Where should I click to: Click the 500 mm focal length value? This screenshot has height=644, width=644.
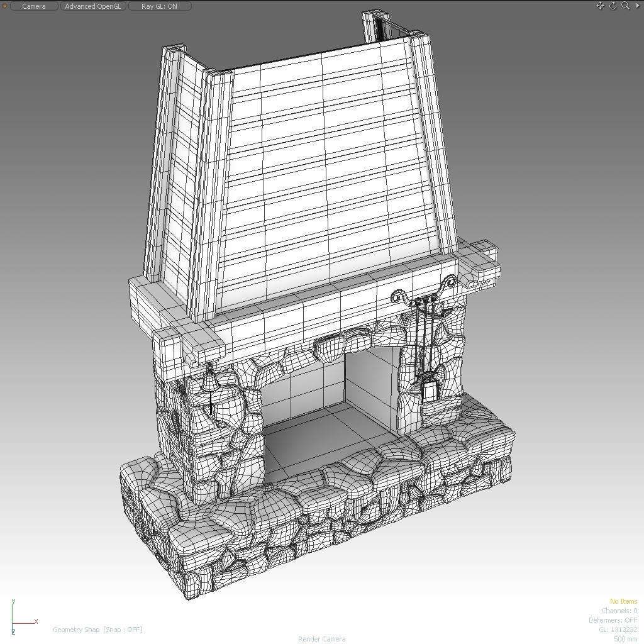click(x=628, y=638)
